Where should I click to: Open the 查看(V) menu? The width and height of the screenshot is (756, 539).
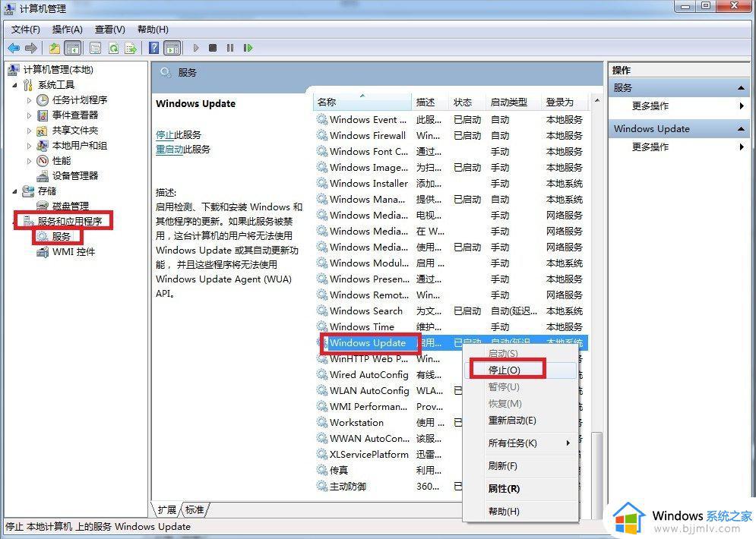point(110,30)
